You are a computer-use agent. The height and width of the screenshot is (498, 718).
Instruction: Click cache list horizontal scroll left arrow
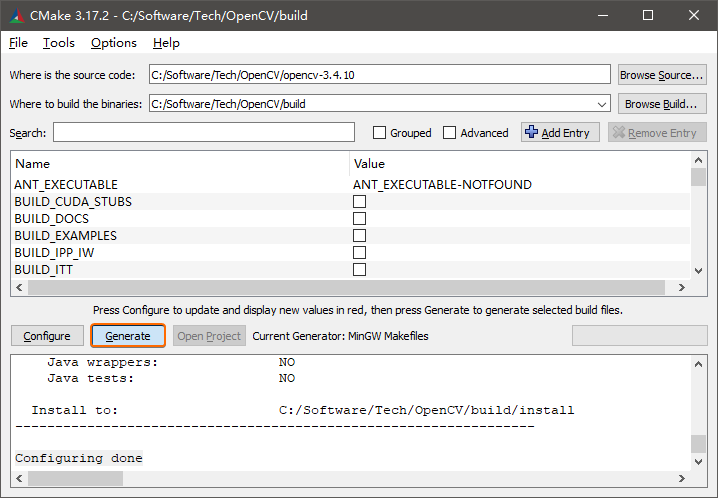pos(19,287)
